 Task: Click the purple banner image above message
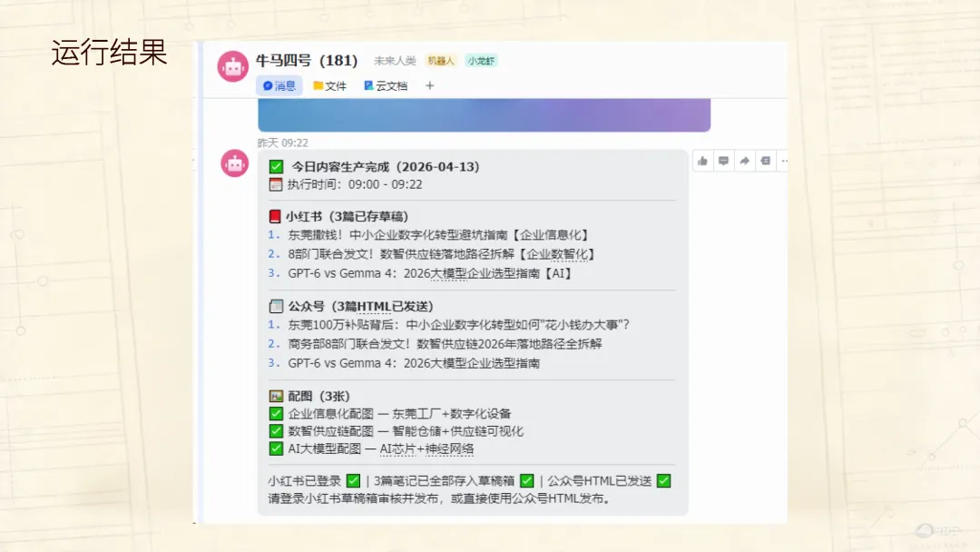click(x=485, y=115)
